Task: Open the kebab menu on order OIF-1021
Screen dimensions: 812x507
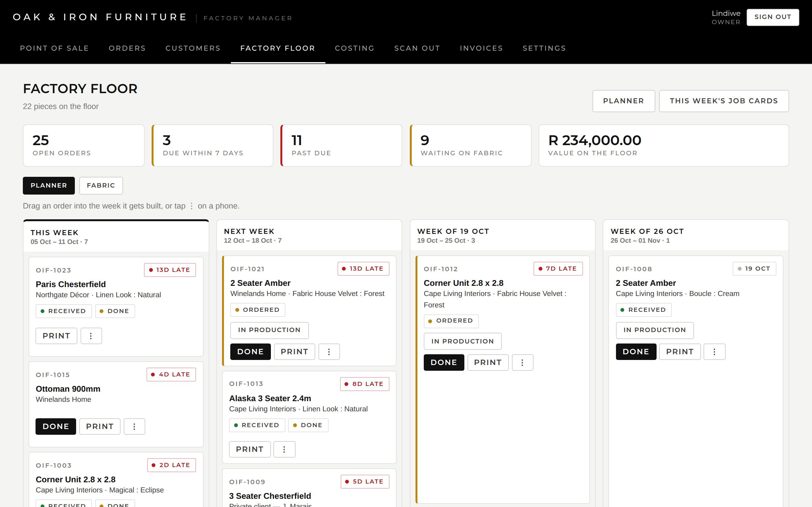Action: (329, 351)
